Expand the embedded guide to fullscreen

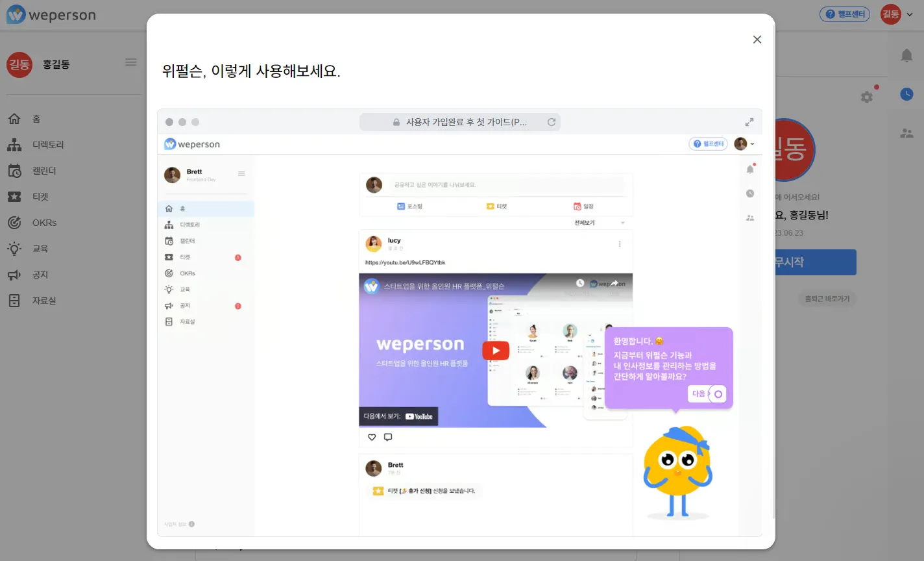[x=749, y=122]
